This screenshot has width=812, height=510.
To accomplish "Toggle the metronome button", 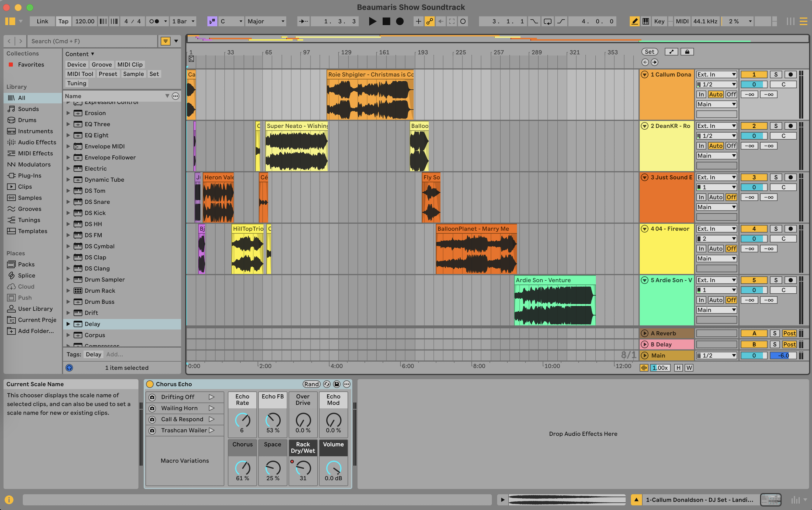I will [x=154, y=21].
